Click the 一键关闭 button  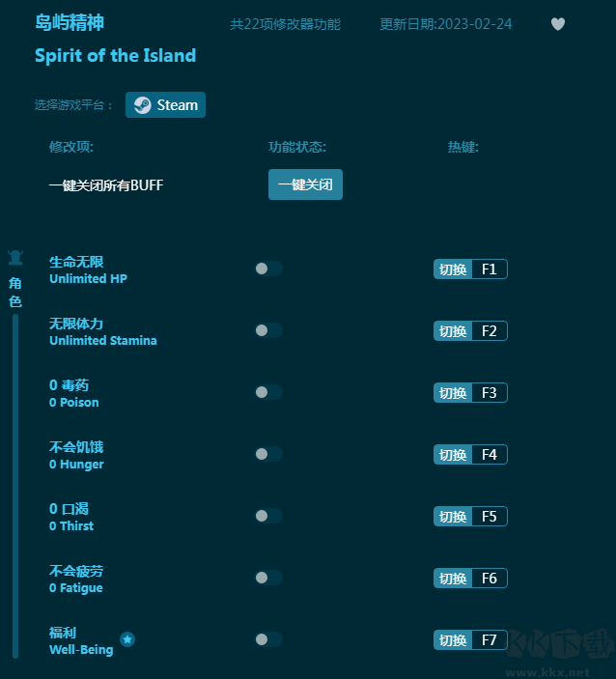click(x=305, y=184)
